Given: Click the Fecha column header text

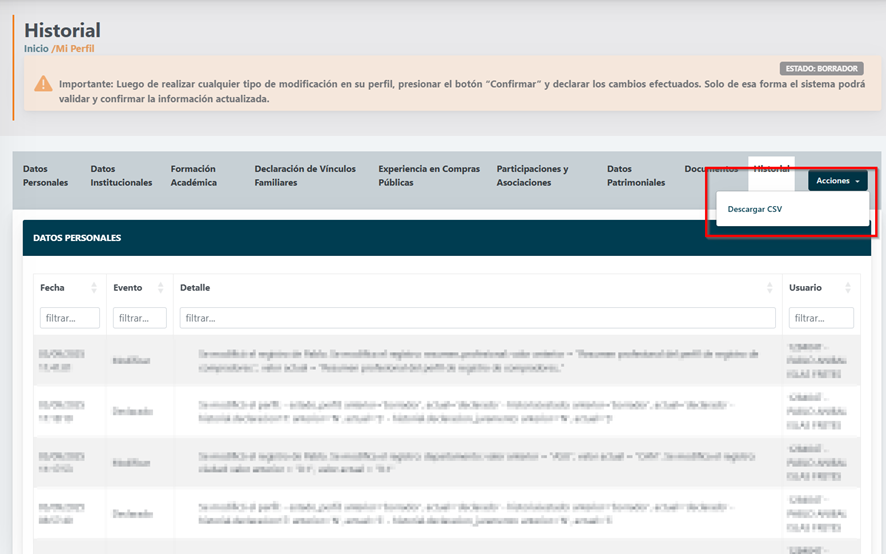Looking at the screenshot, I should [x=52, y=288].
